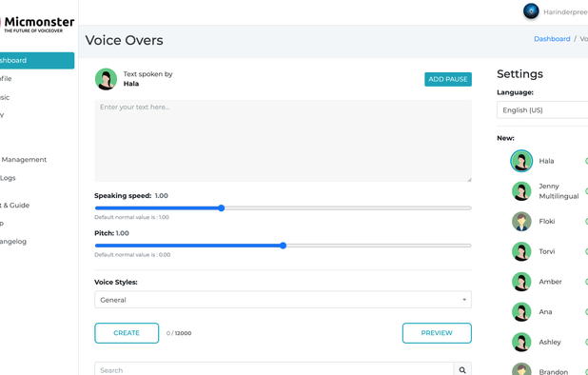Click the Floki voice name
This screenshot has height=375, width=588.
click(547, 221)
